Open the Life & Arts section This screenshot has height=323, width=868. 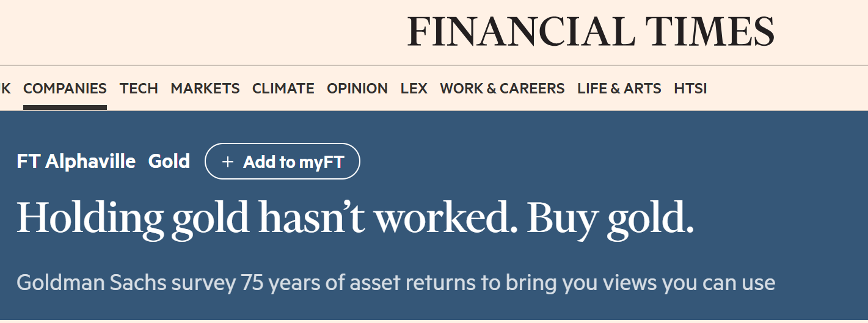coord(619,89)
